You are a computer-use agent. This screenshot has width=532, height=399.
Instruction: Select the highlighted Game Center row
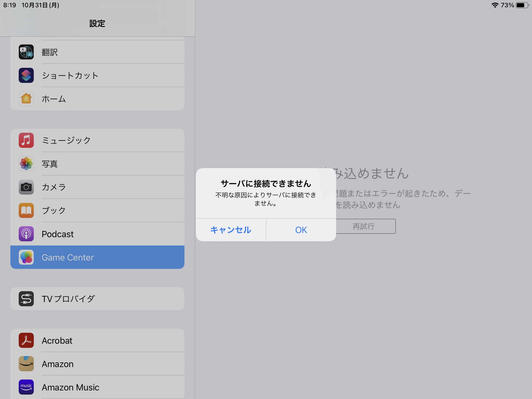[x=97, y=257]
